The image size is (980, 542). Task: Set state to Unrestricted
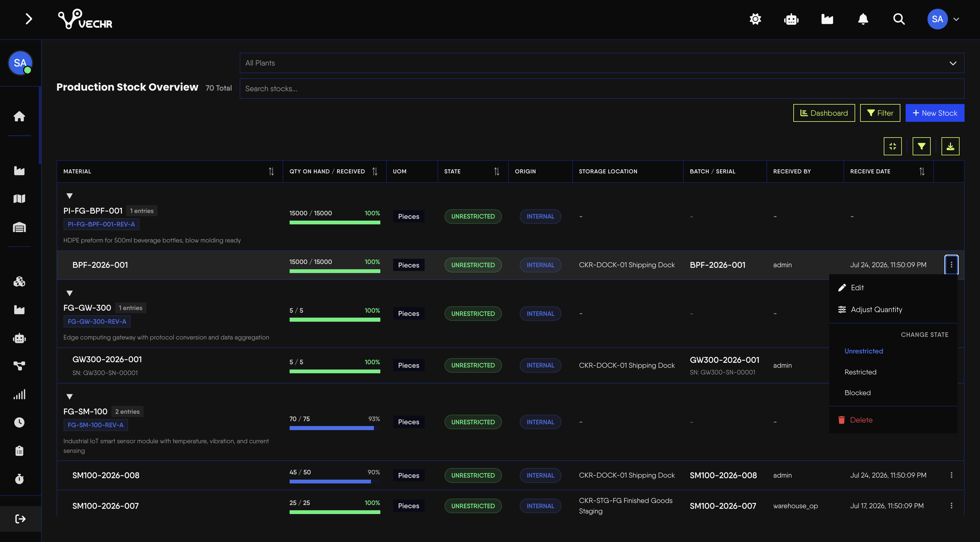pyautogui.click(x=893, y=351)
